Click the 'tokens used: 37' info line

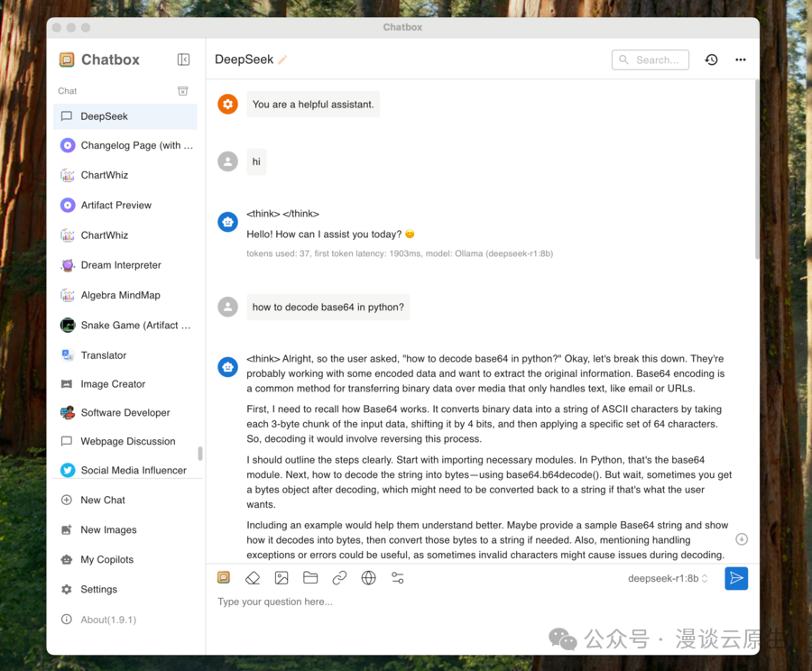point(400,253)
